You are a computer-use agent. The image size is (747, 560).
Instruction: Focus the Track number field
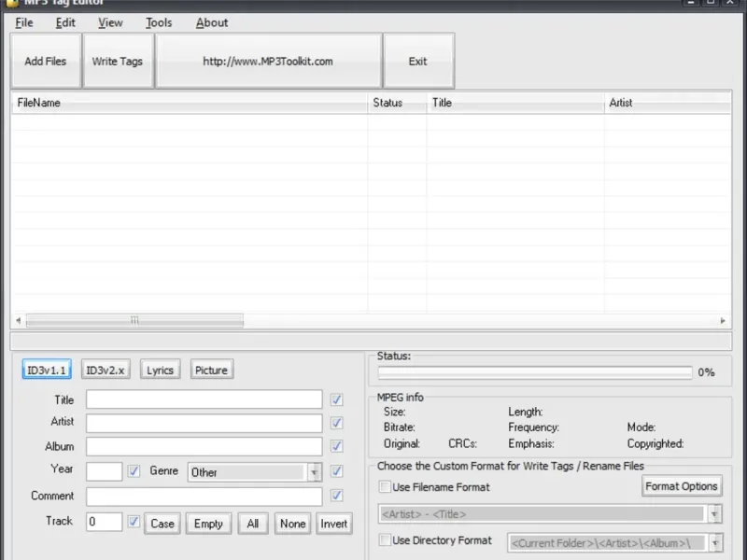[104, 522]
